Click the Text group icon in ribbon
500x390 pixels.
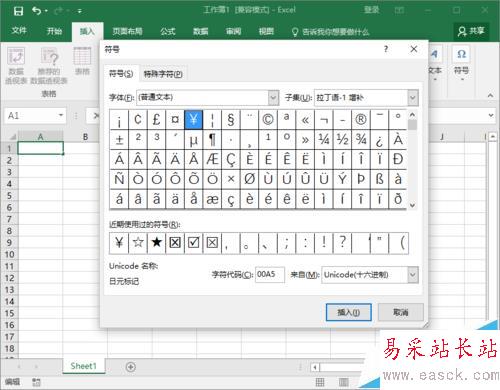pos(434,54)
